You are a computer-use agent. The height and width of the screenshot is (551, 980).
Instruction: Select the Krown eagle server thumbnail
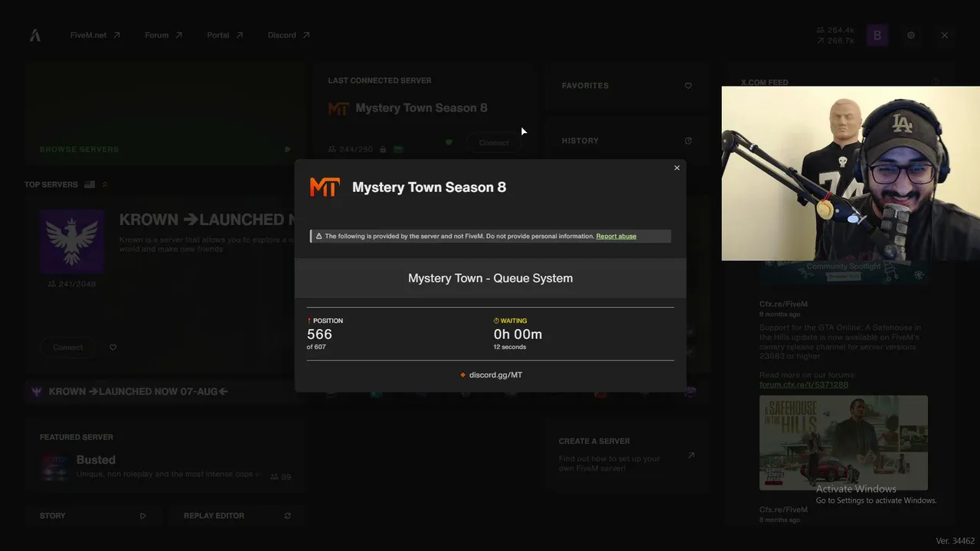(72, 241)
